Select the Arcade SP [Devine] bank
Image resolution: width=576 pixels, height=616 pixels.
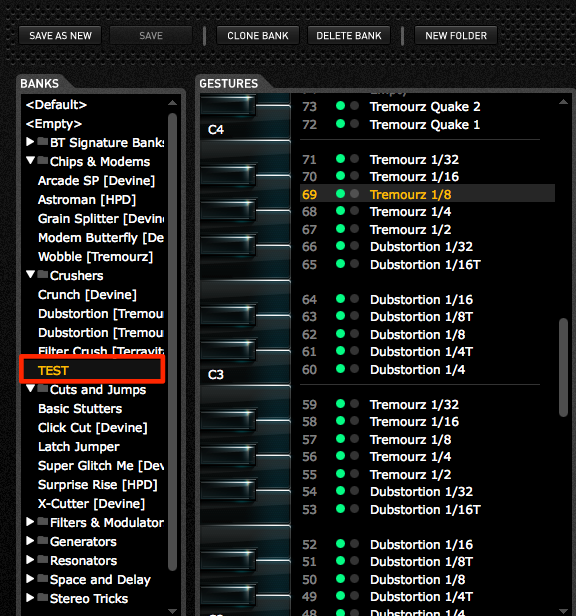tap(96, 181)
